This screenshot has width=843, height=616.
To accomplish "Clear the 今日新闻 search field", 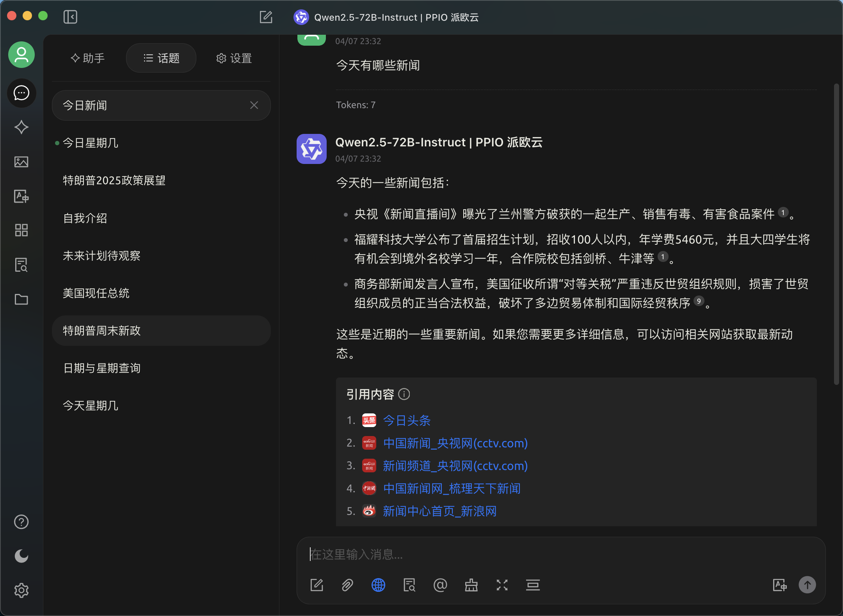I will point(254,105).
